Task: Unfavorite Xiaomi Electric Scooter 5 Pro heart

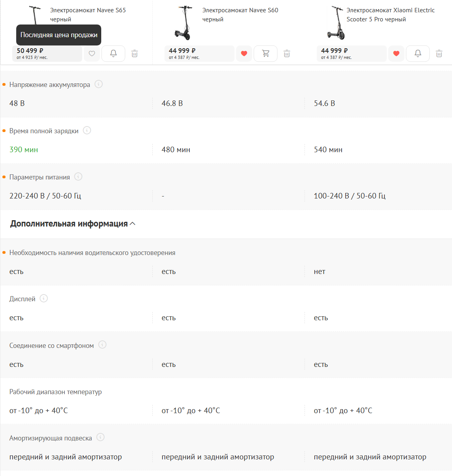Action: coord(396,53)
